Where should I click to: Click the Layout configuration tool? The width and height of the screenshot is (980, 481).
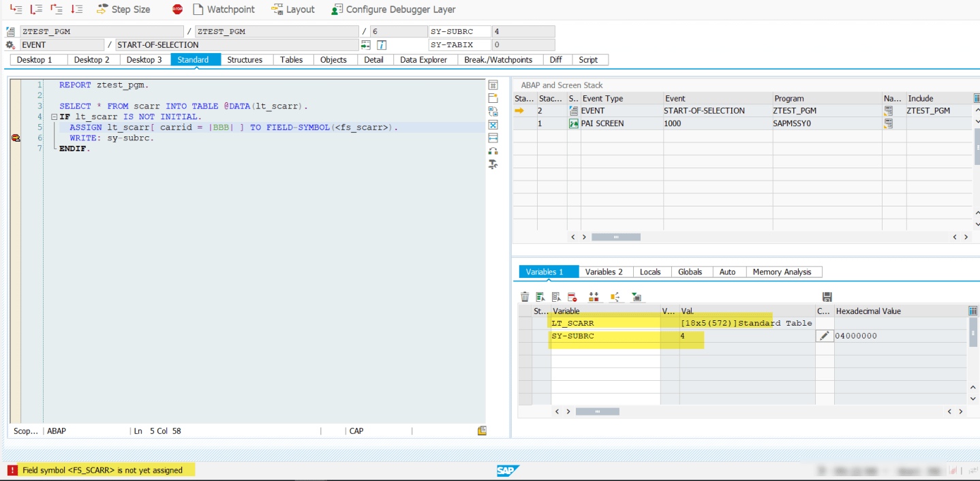coord(293,9)
